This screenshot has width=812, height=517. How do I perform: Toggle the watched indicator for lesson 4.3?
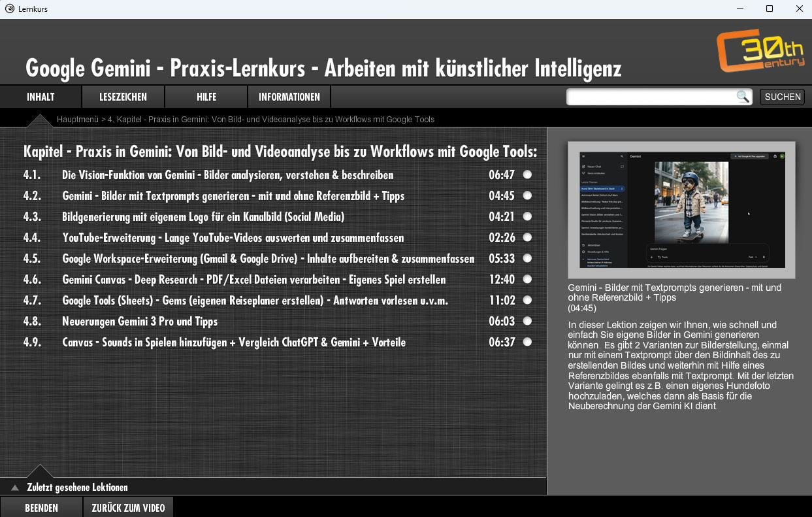click(527, 216)
